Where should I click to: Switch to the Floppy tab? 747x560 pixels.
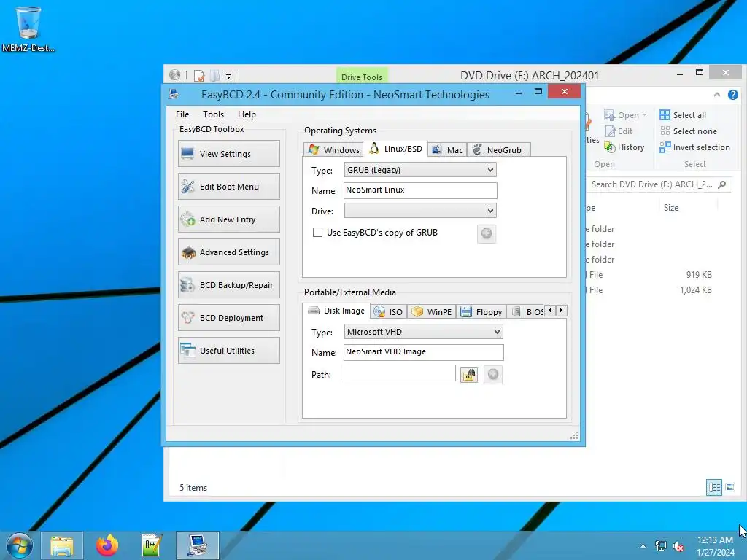tap(481, 312)
